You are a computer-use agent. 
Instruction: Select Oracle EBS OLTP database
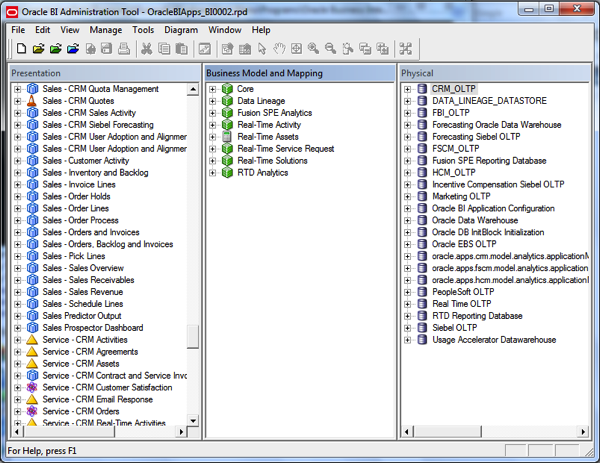click(x=464, y=244)
